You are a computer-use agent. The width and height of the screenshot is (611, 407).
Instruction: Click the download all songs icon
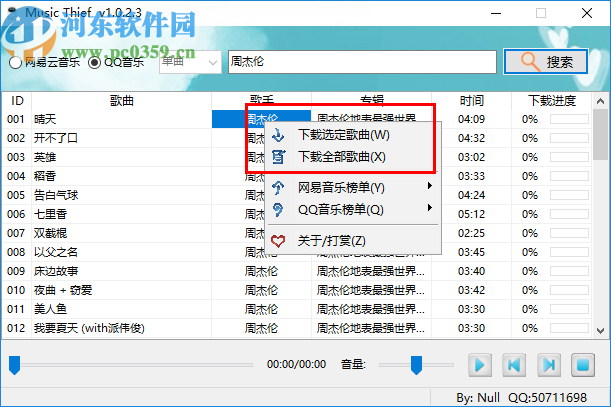click(278, 157)
